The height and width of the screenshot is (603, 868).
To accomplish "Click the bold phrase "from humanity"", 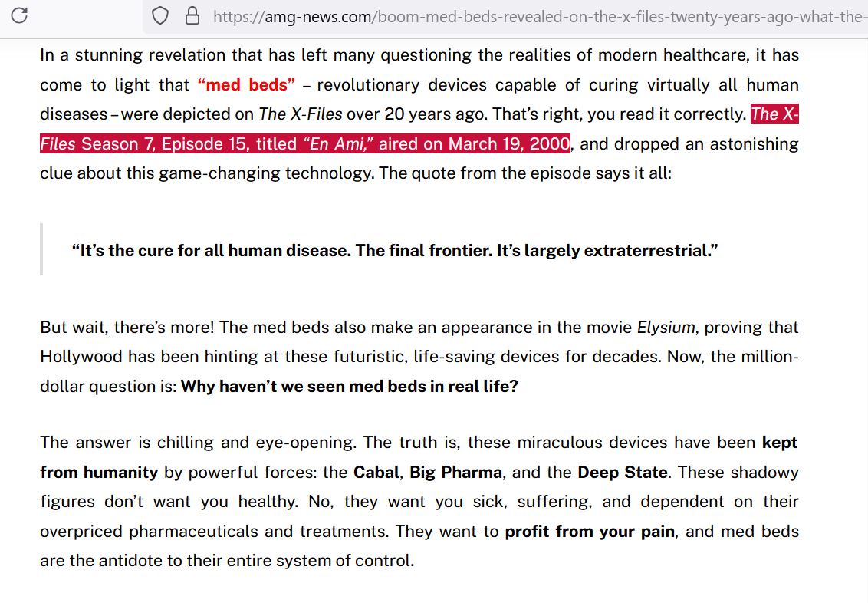I will 99,473.
